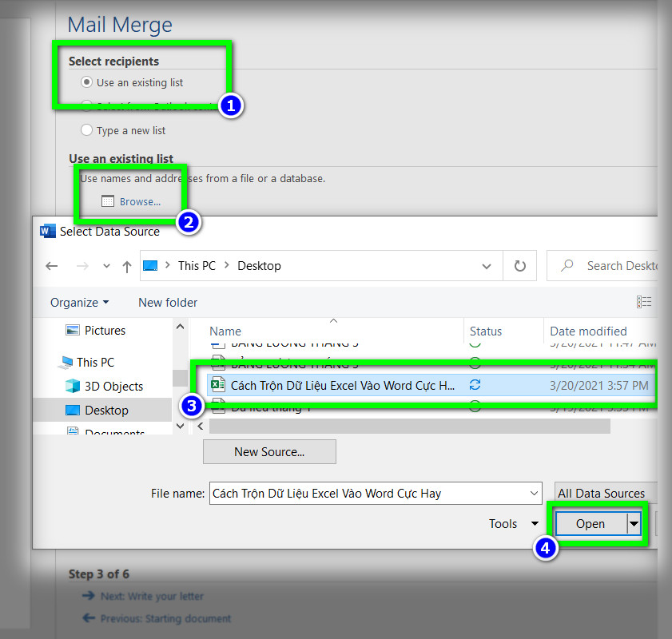672x639 pixels.
Task: Select Desktop in the navigation pane
Action: 106,411
